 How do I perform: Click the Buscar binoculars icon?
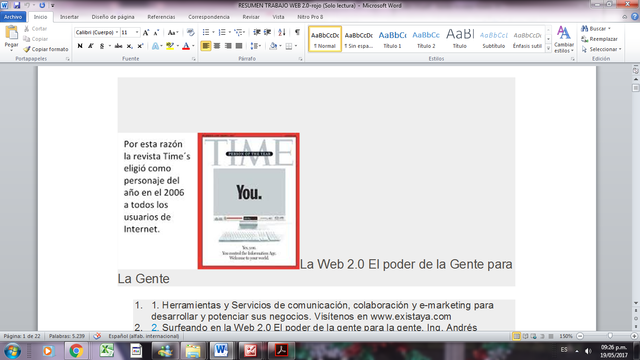coord(584,29)
